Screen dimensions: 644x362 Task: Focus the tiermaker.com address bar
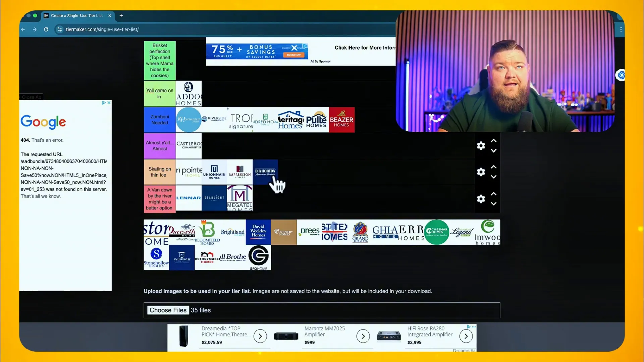(x=102, y=29)
